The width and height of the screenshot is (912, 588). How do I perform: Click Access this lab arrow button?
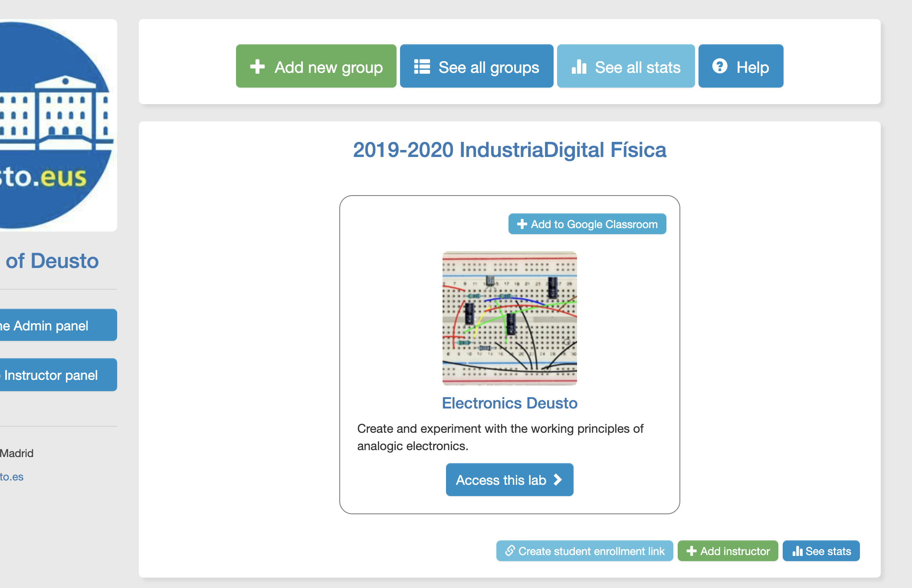509,480
